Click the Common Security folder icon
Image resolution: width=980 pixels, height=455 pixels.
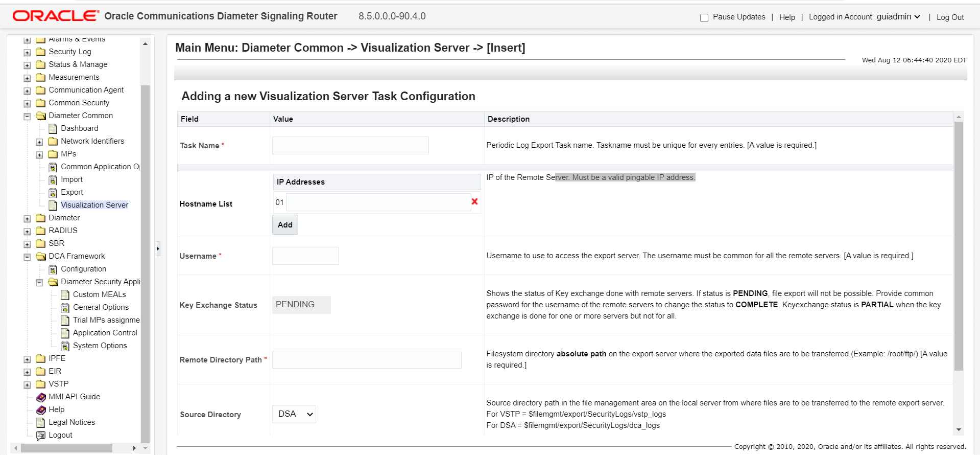[41, 103]
